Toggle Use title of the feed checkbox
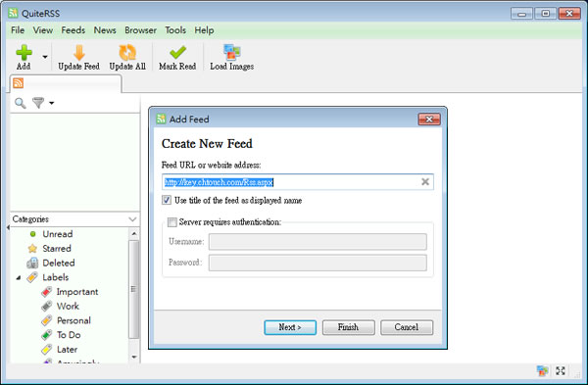 pos(167,200)
